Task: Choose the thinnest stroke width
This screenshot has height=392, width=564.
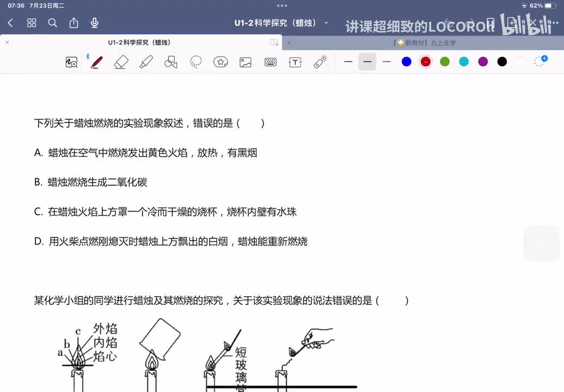Action: coord(348,62)
